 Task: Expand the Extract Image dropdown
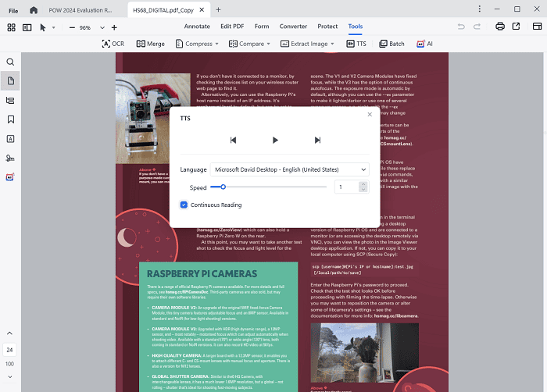305,44
